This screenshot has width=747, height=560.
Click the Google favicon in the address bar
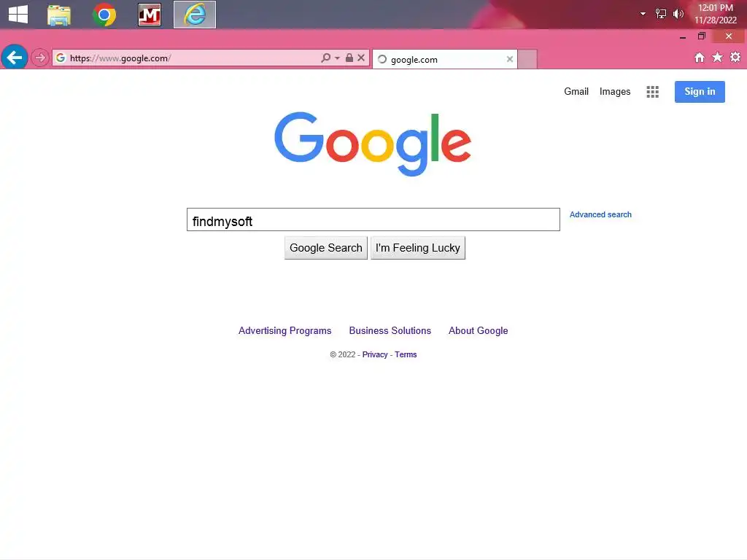(x=61, y=58)
